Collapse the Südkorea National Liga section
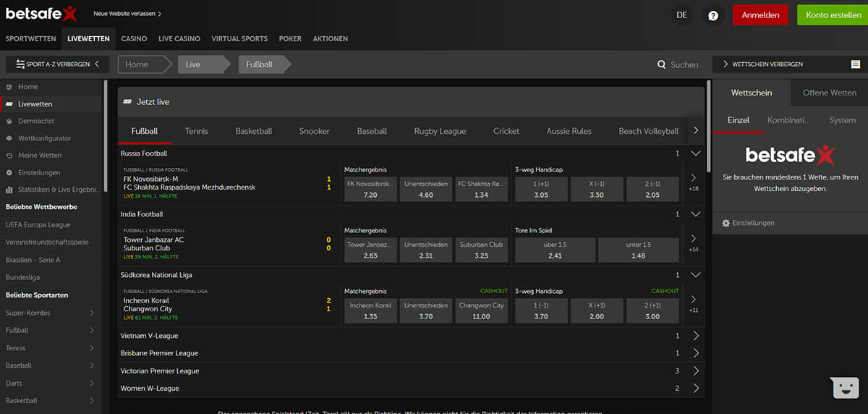 point(696,275)
